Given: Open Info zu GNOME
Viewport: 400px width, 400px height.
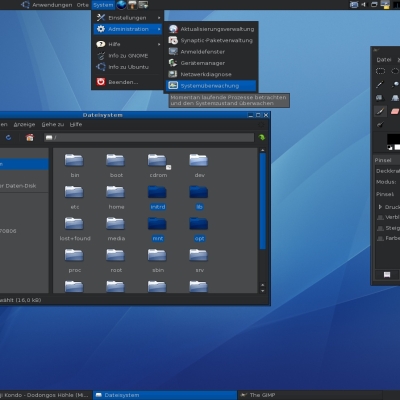Looking at the screenshot, I should [x=128, y=56].
